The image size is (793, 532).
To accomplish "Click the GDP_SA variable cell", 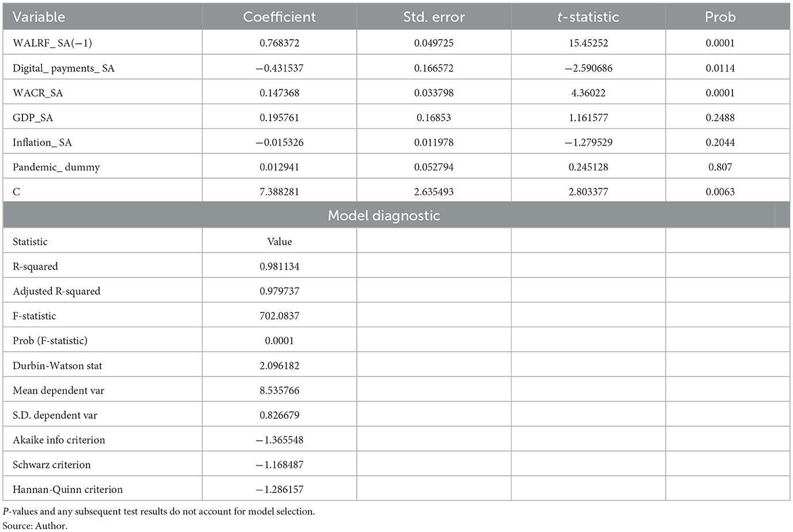I will 33,118.
